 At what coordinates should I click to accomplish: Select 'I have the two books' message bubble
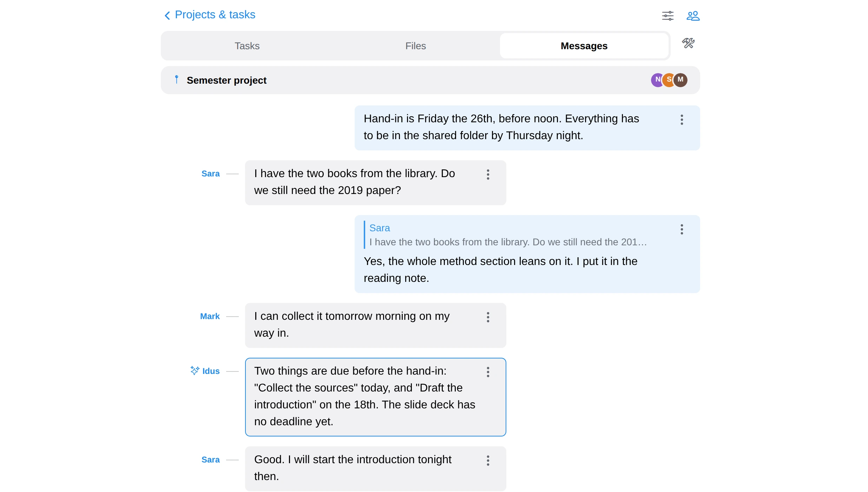pos(375,183)
